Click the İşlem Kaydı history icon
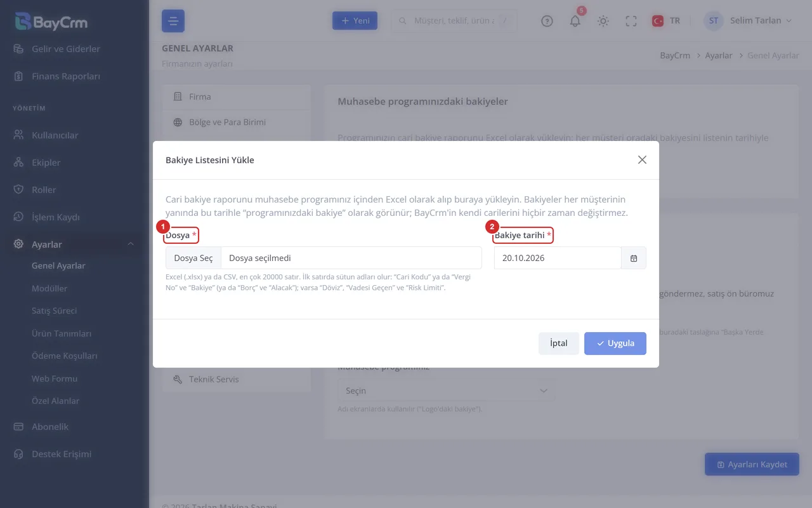 point(18,217)
